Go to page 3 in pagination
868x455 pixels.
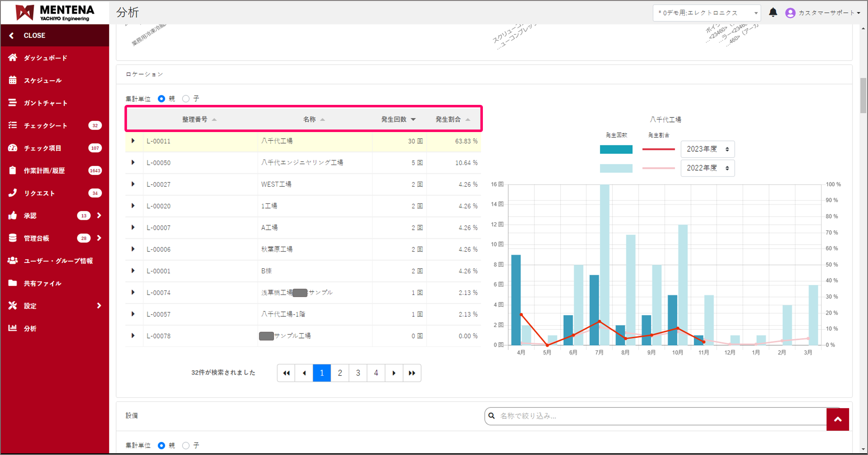click(358, 373)
